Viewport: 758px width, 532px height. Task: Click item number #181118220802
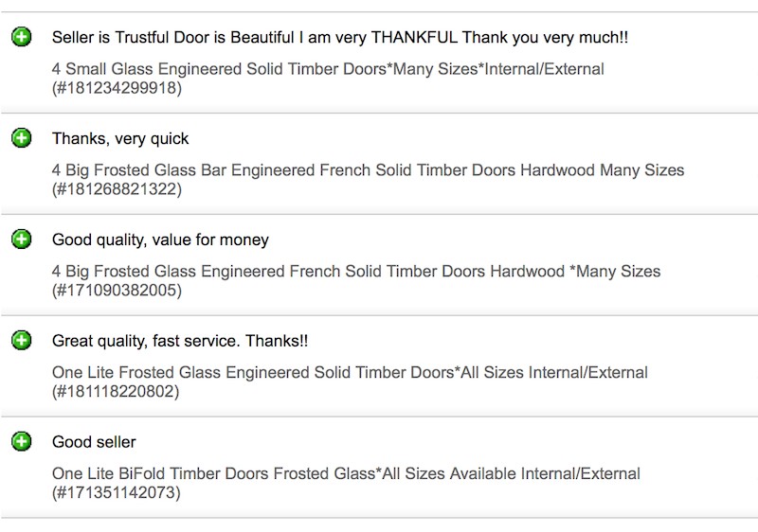click(117, 391)
